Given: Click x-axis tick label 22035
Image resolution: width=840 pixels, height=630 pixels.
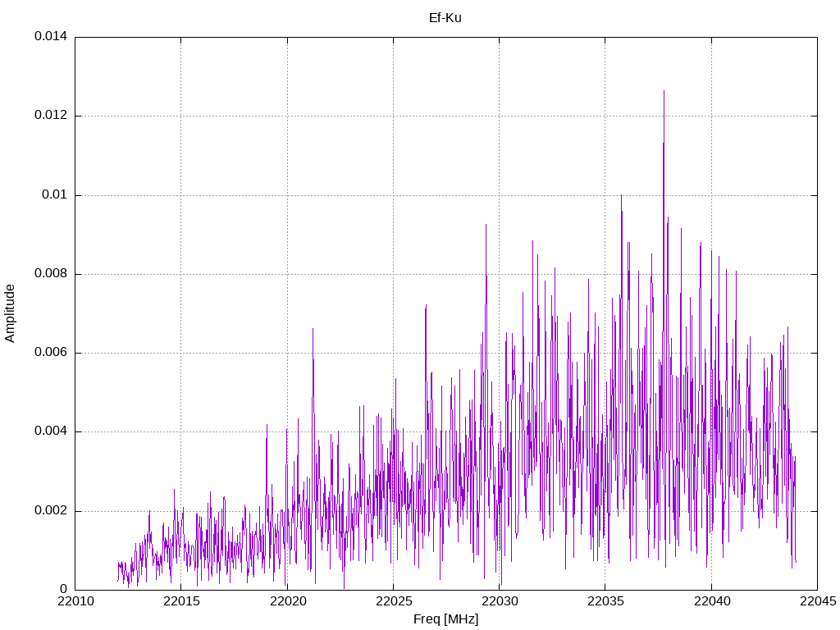Looking at the screenshot, I should coord(605,601).
